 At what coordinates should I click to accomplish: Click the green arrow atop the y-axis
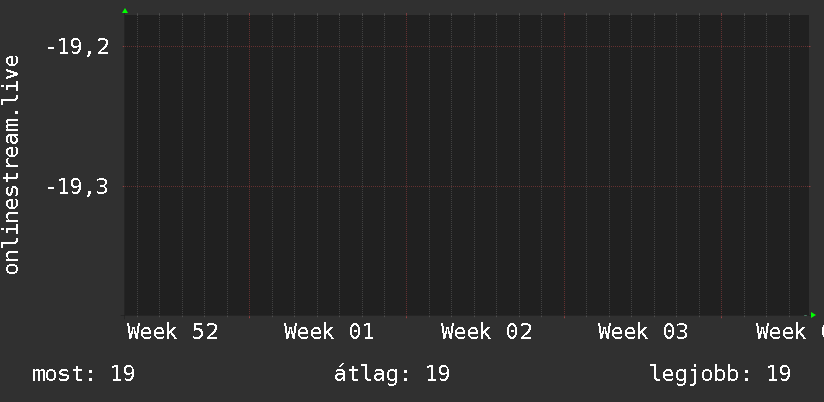click(x=124, y=11)
